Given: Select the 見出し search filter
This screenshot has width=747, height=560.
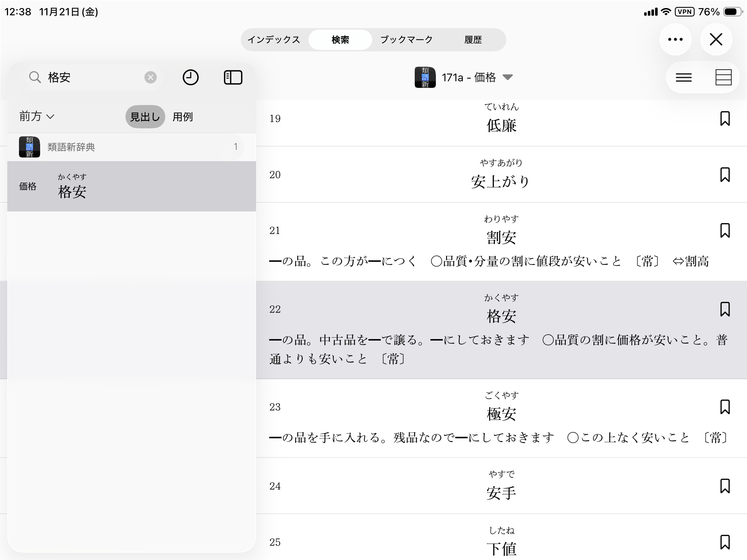Looking at the screenshot, I should tap(145, 117).
